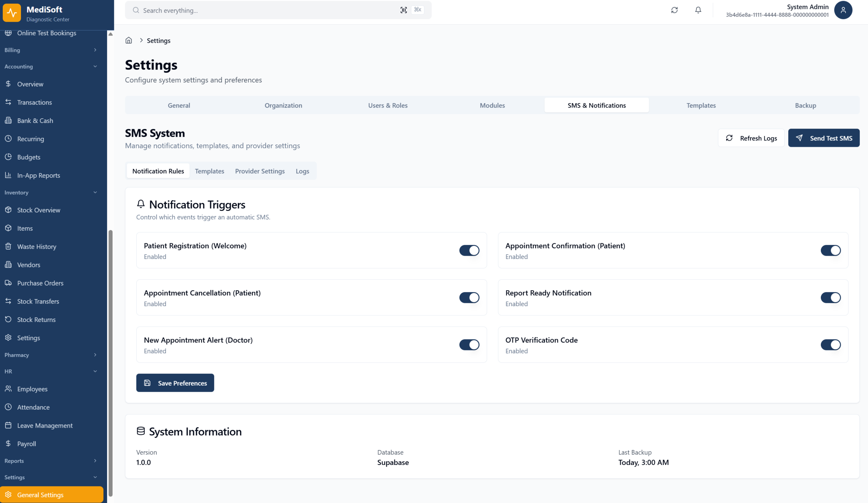Click the notification bell icon in header
The image size is (868, 503).
tap(698, 10)
